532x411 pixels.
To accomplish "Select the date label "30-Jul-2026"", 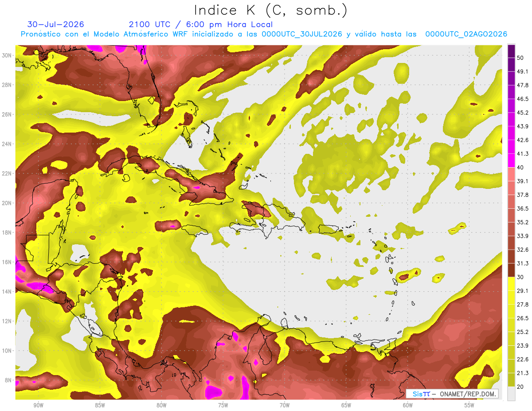I will (x=55, y=24).
